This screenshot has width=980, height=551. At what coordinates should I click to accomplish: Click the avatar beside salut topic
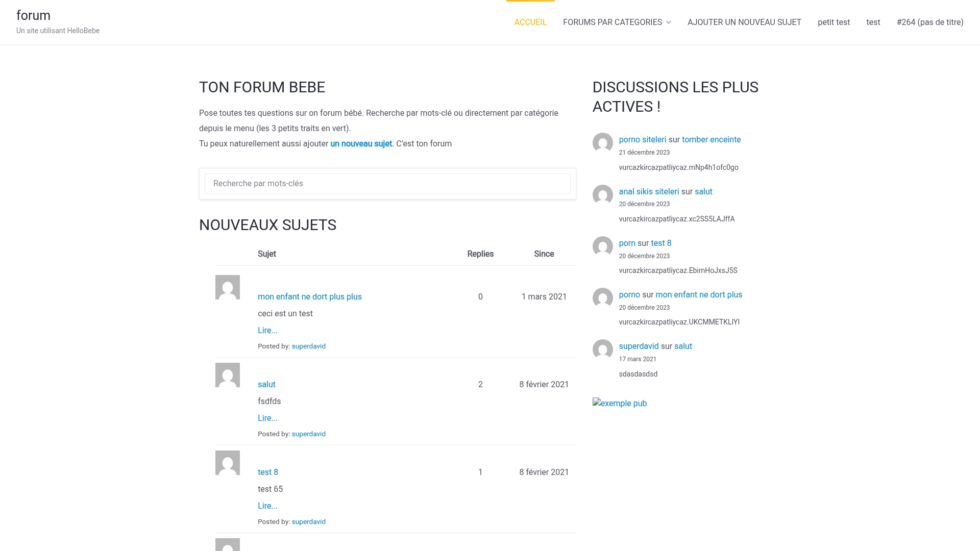point(227,375)
